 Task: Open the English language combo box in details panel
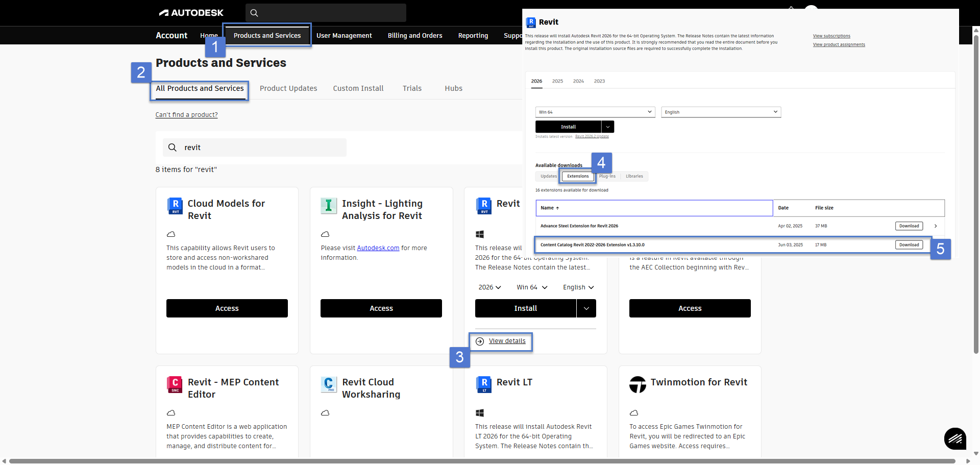pos(721,112)
